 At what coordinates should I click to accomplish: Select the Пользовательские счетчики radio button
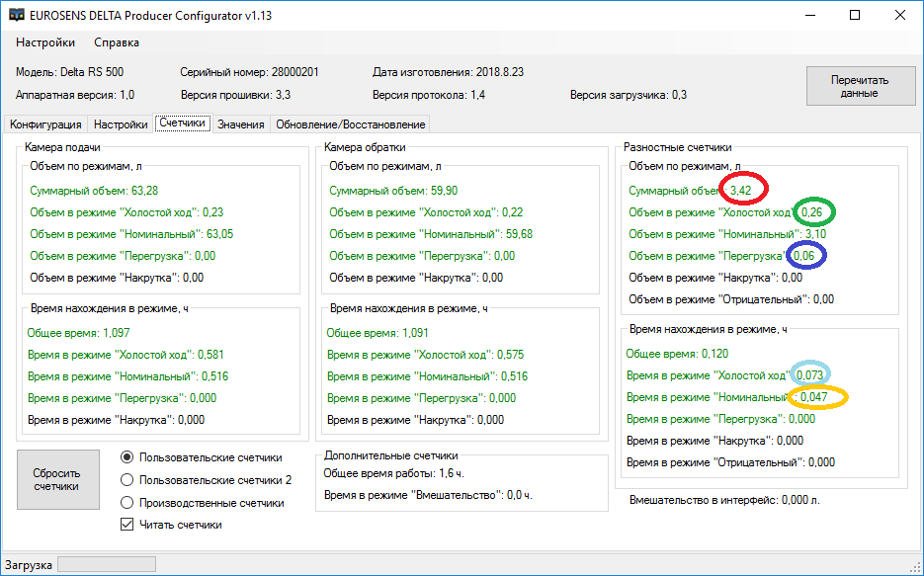(x=126, y=457)
